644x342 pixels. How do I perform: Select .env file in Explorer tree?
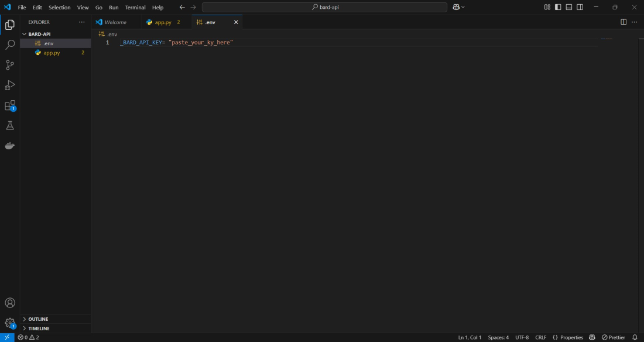(56, 43)
